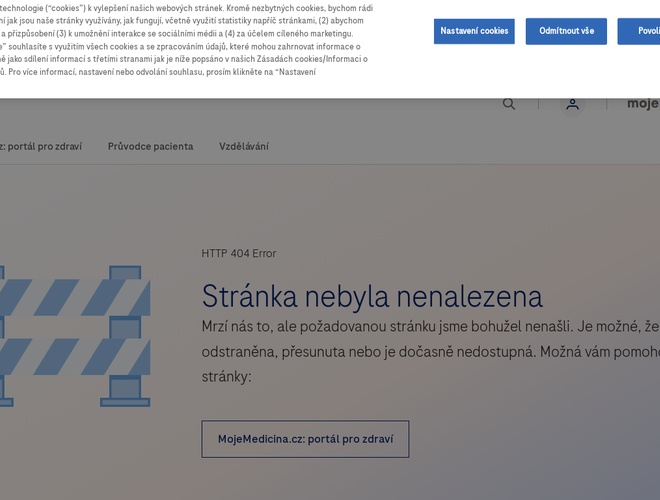The image size is (660, 500).
Task: Open the user account profile icon
Action: 572,104
